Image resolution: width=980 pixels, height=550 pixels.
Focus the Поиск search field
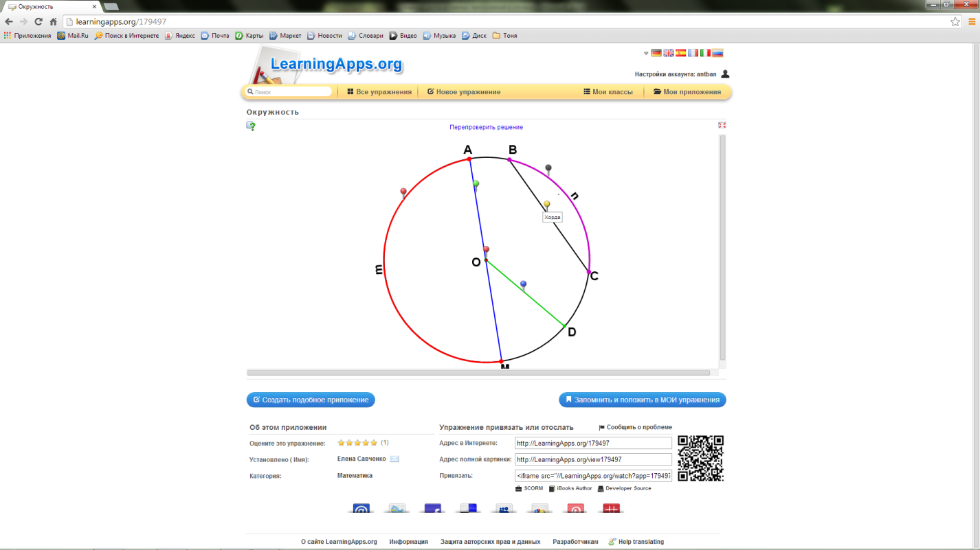(x=289, y=91)
